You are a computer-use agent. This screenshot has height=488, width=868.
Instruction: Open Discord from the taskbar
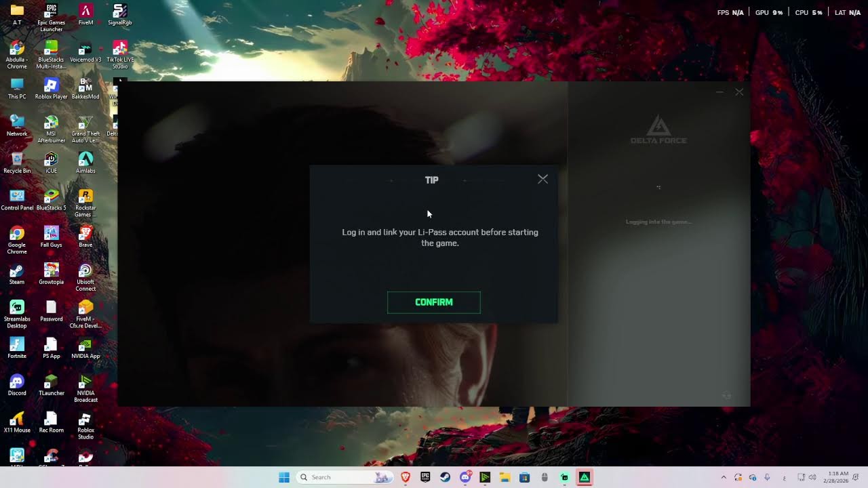465,477
